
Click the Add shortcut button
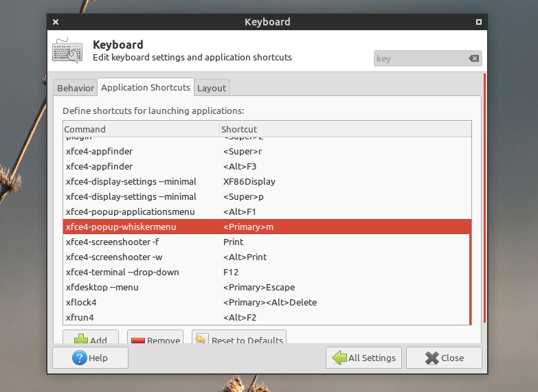[x=91, y=337]
